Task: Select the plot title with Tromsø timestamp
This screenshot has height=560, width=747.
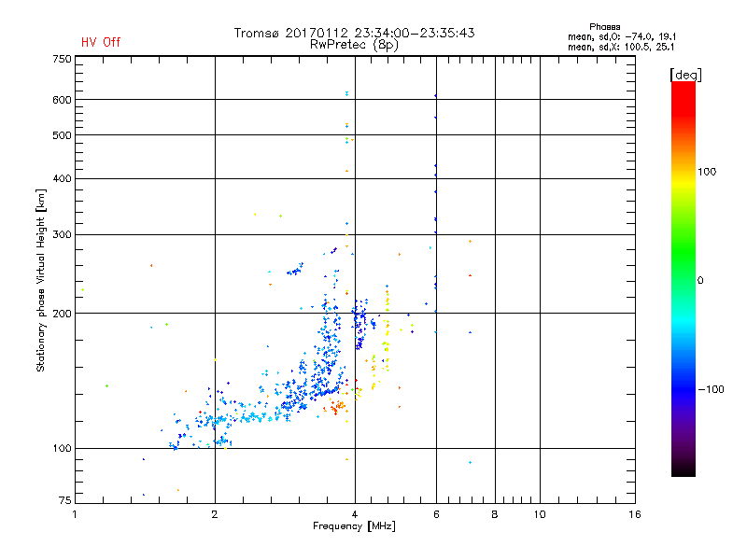Action: 354,33
